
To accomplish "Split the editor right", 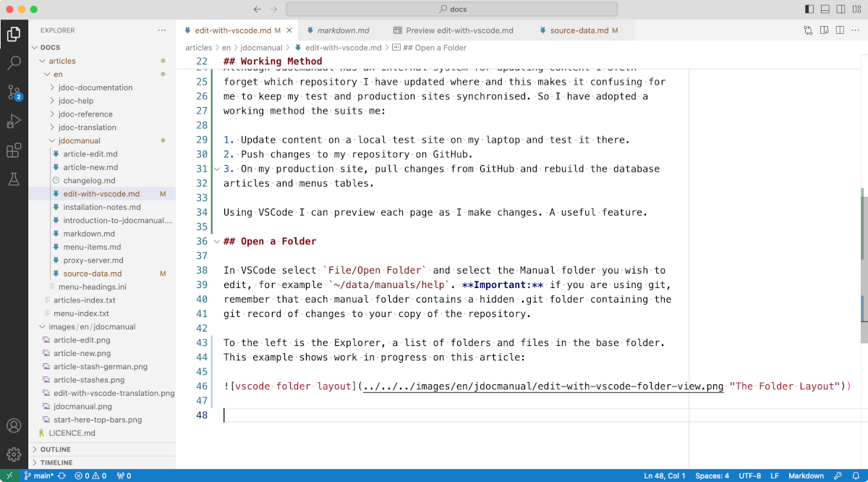I will [x=840, y=30].
